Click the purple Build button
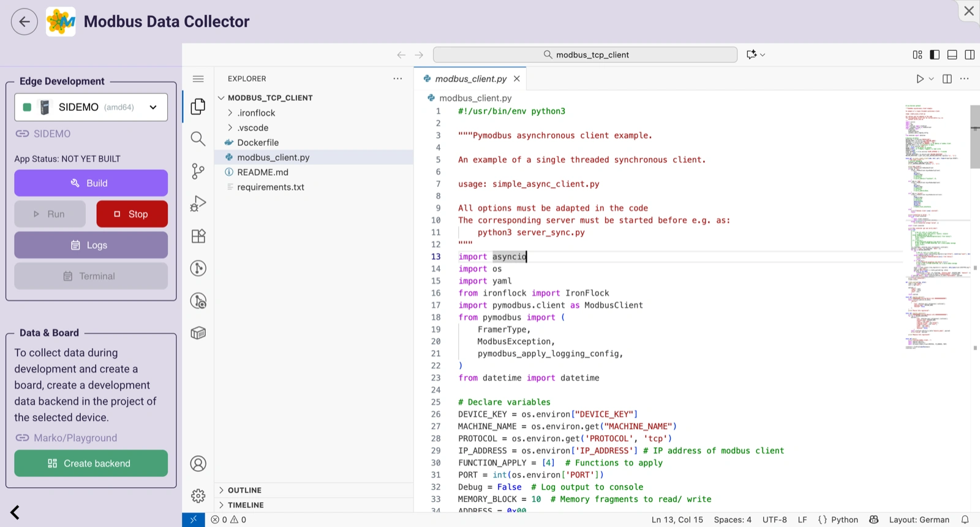 click(x=91, y=183)
